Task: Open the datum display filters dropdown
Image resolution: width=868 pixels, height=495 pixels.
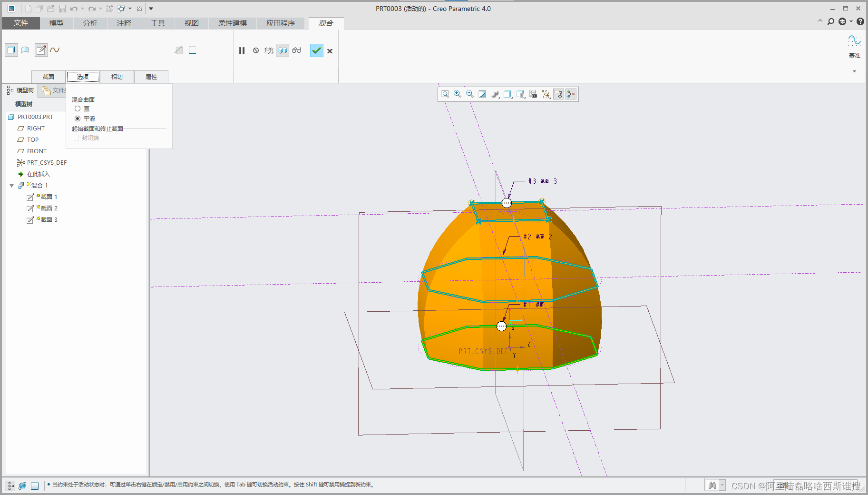Action: click(546, 94)
